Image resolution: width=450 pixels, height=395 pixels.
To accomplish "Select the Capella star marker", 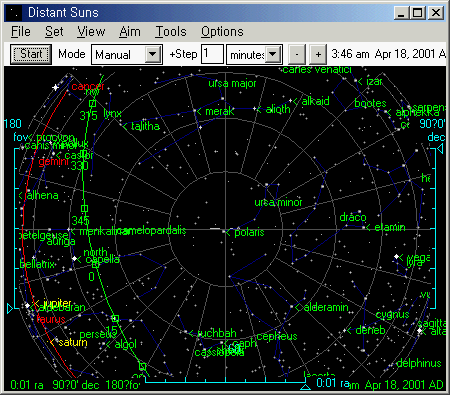I will tap(74, 258).
